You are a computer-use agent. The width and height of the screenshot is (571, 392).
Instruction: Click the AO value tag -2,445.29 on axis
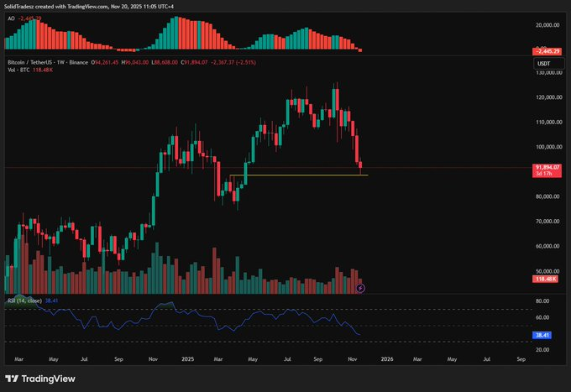pos(547,51)
